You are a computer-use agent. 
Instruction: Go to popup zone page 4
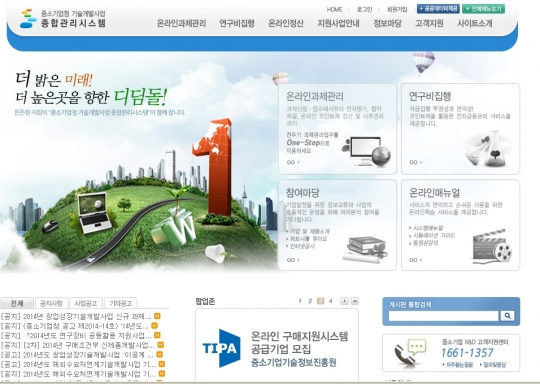[331, 301]
